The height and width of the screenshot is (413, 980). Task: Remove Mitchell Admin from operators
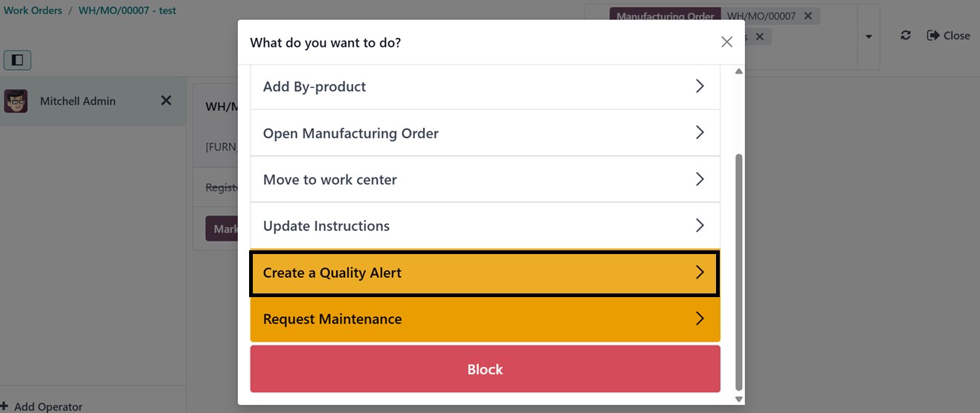(167, 100)
